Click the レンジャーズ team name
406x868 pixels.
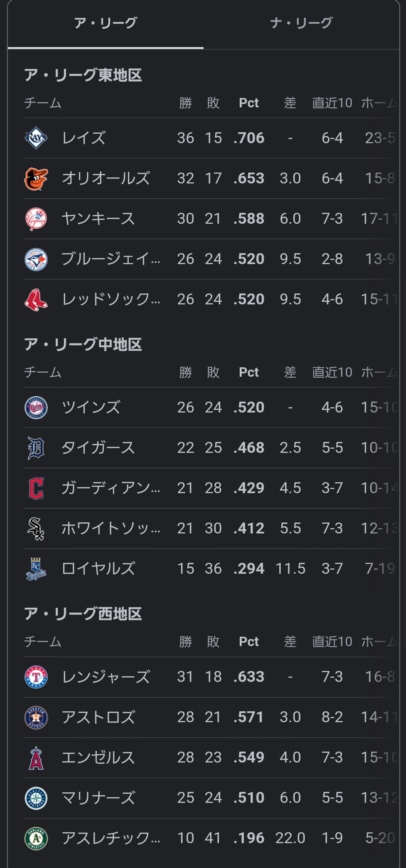[x=106, y=677]
